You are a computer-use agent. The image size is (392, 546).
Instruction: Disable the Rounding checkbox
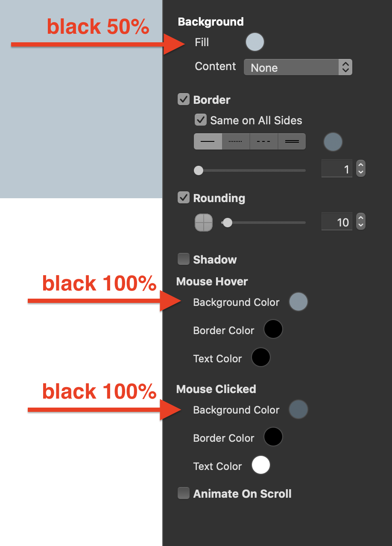[x=184, y=198]
